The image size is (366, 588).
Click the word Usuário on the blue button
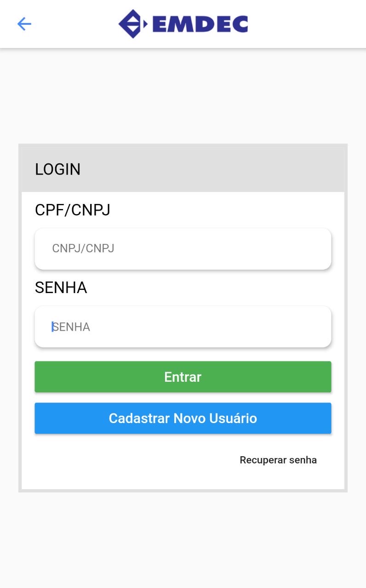[x=233, y=418]
